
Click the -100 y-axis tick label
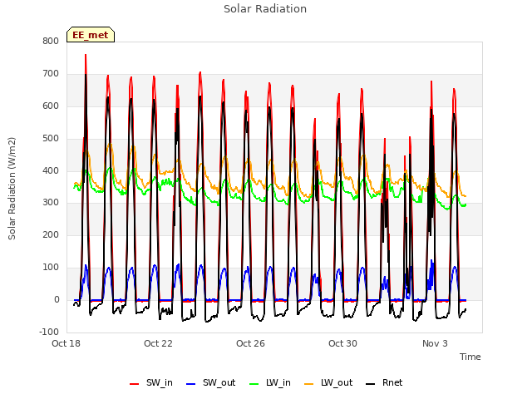(49, 332)
